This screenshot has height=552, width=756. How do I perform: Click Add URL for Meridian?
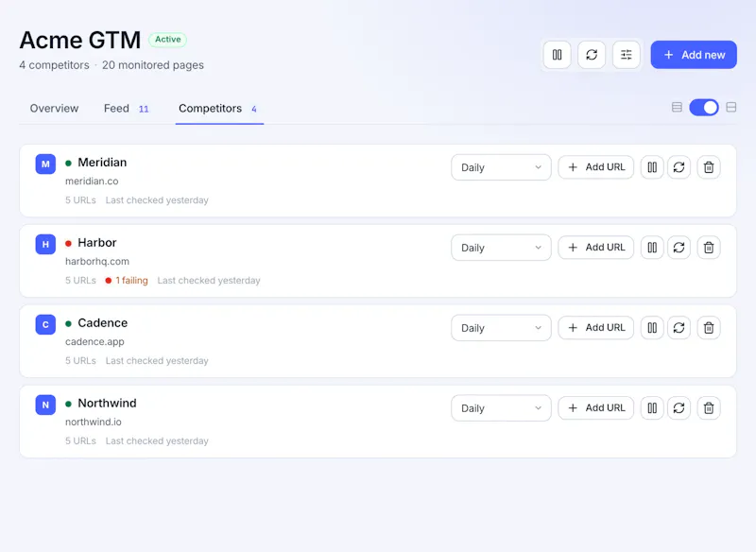[x=596, y=167]
